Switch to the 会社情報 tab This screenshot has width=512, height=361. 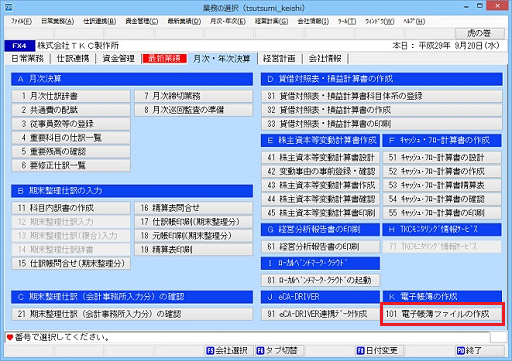click(325, 59)
